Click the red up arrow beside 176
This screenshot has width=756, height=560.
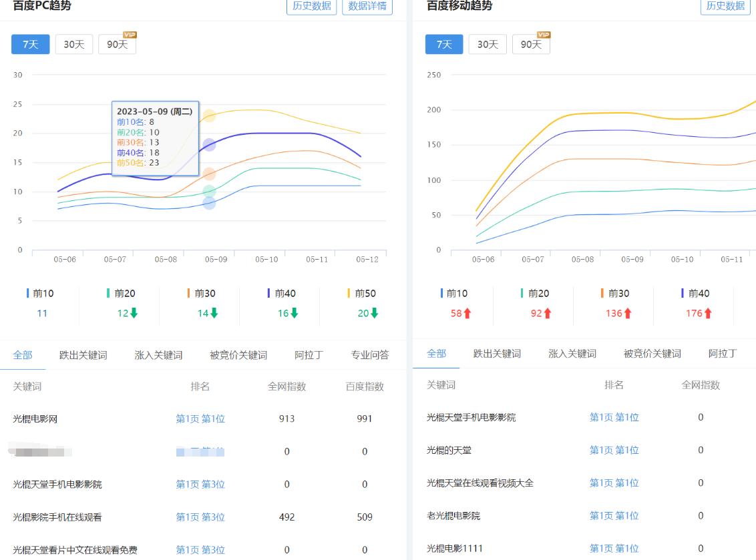tap(707, 312)
